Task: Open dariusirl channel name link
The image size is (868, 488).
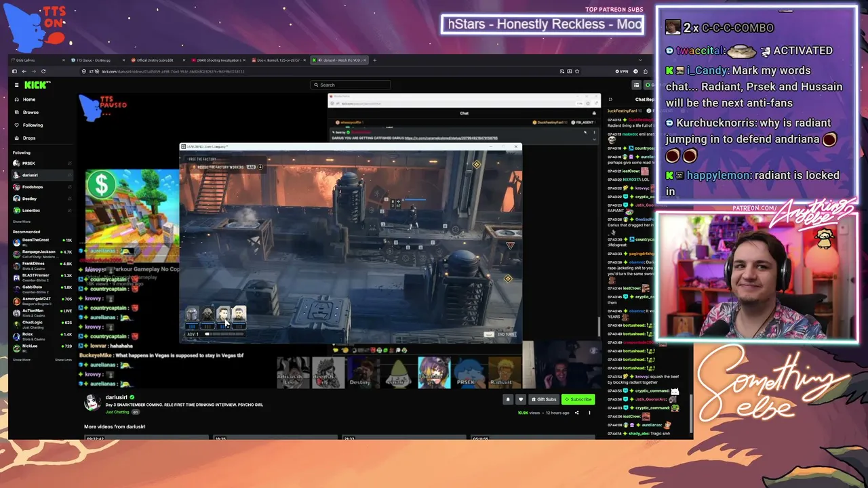Action: pos(116,397)
